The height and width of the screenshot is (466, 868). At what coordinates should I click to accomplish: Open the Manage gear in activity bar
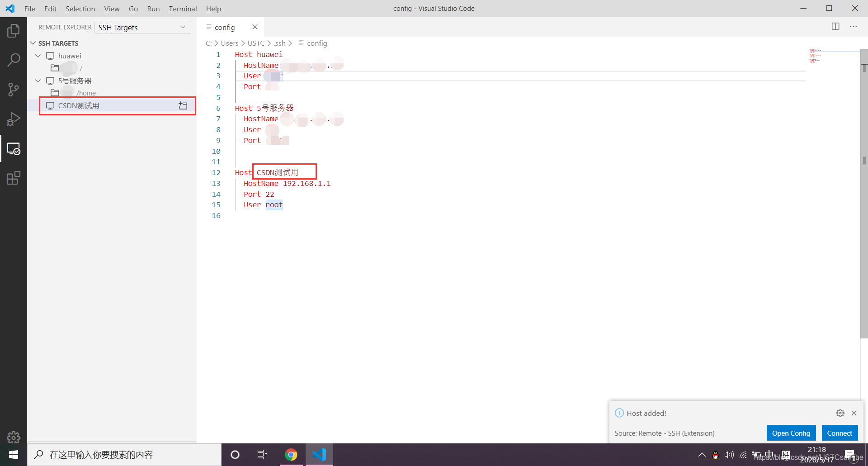click(x=14, y=437)
